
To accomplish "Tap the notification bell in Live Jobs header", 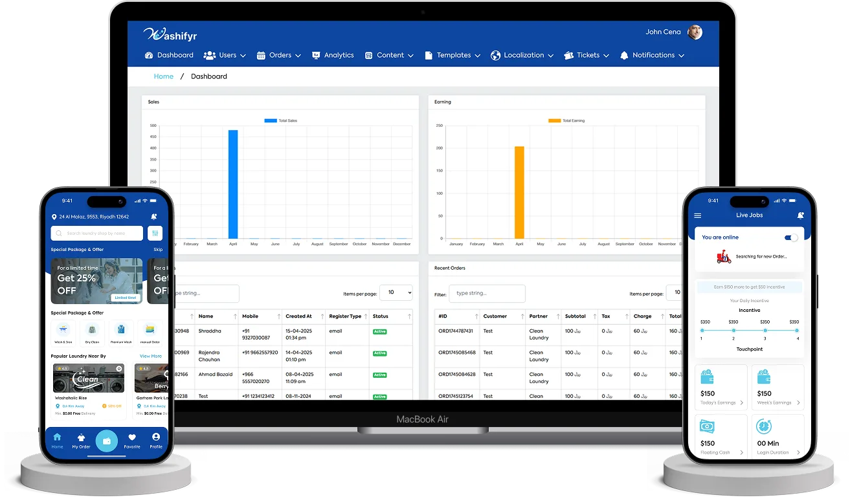I will click(801, 215).
